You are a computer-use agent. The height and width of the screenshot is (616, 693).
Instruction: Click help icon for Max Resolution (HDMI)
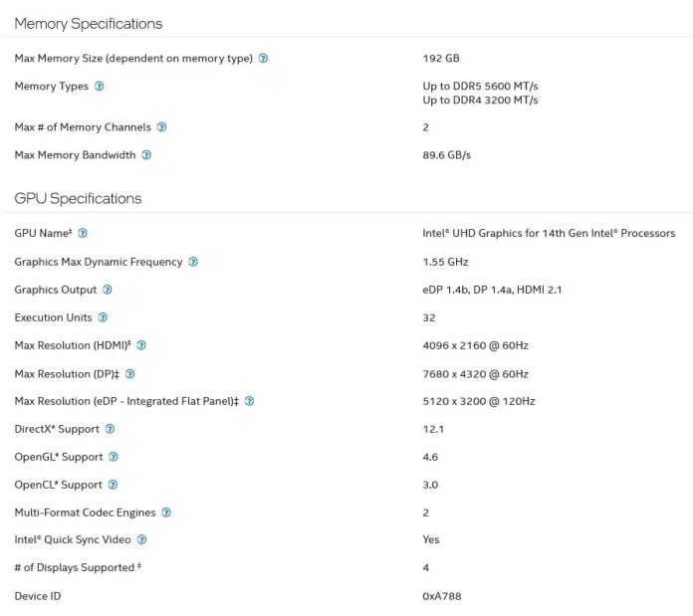141,345
